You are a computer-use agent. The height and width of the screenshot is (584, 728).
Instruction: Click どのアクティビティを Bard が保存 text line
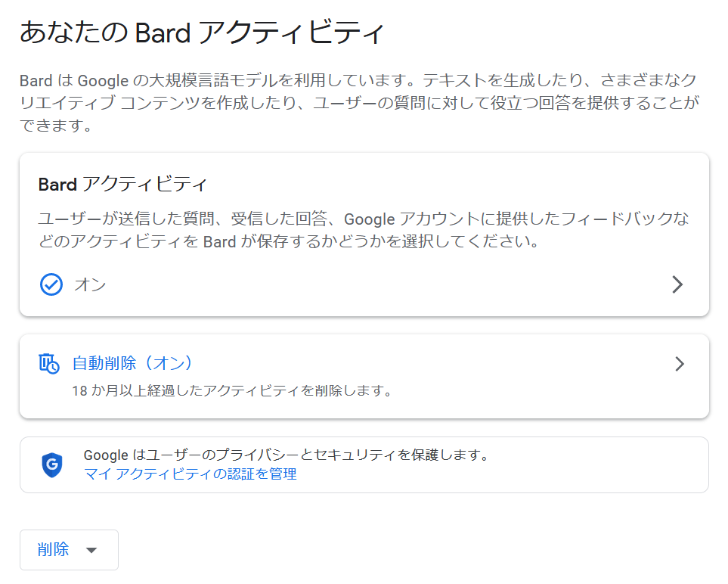(x=289, y=241)
